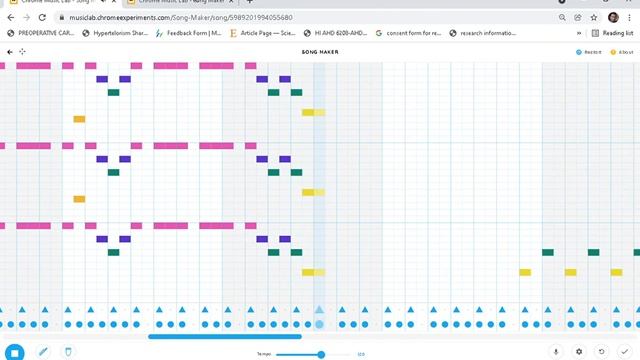Reload the Song Maker page

point(42,18)
